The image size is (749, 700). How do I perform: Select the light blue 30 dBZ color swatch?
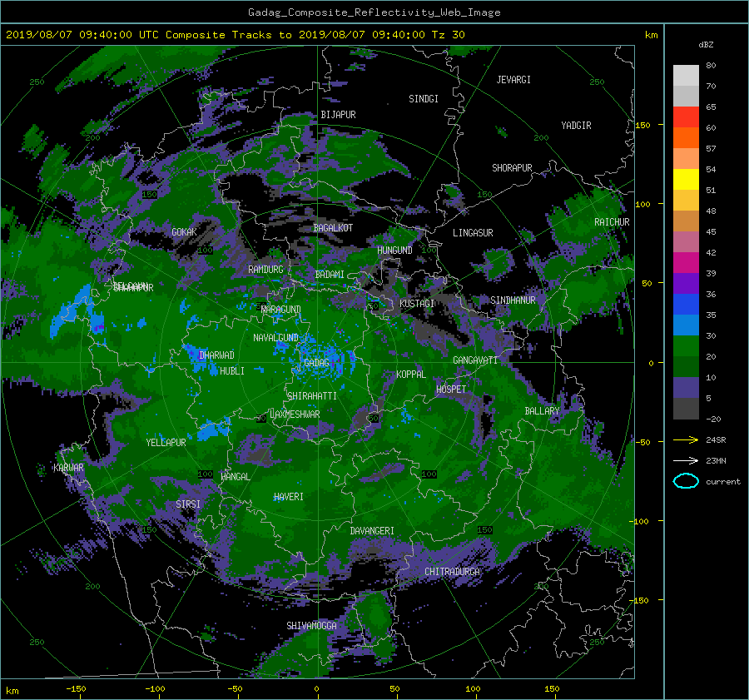(686, 325)
